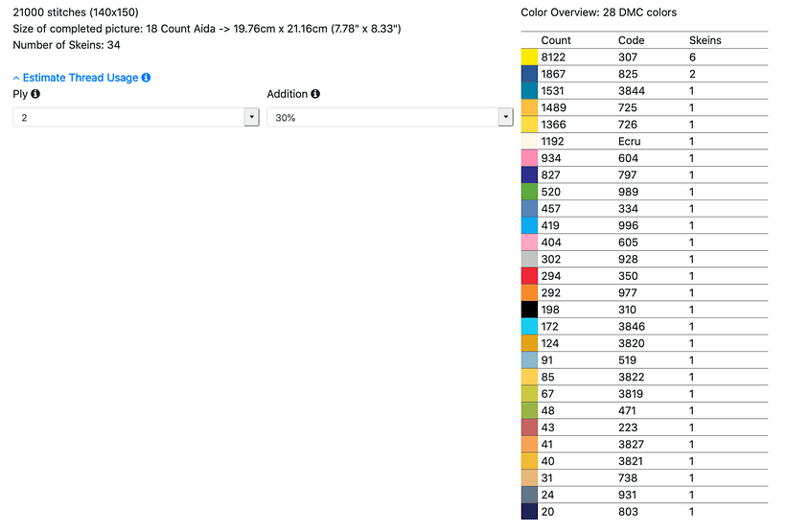The height and width of the screenshot is (532, 786).
Task: Click the Code column header
Action: click(631, 40)
